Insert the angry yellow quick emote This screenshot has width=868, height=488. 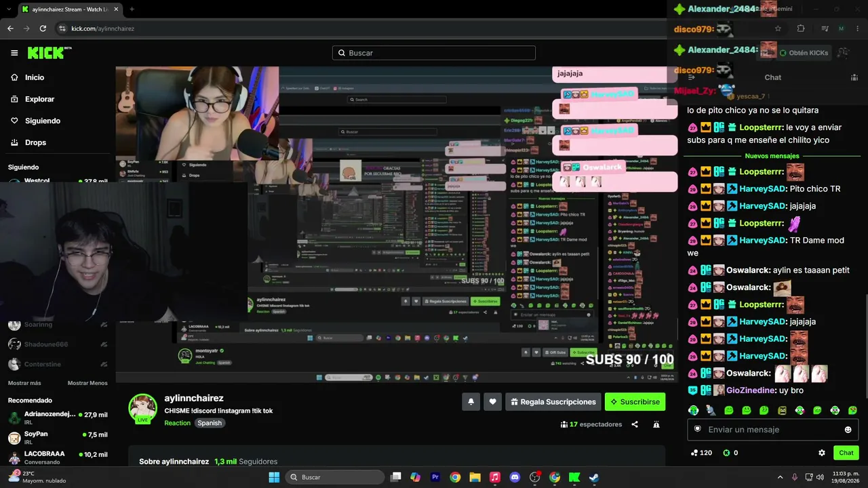pos(782,410)
